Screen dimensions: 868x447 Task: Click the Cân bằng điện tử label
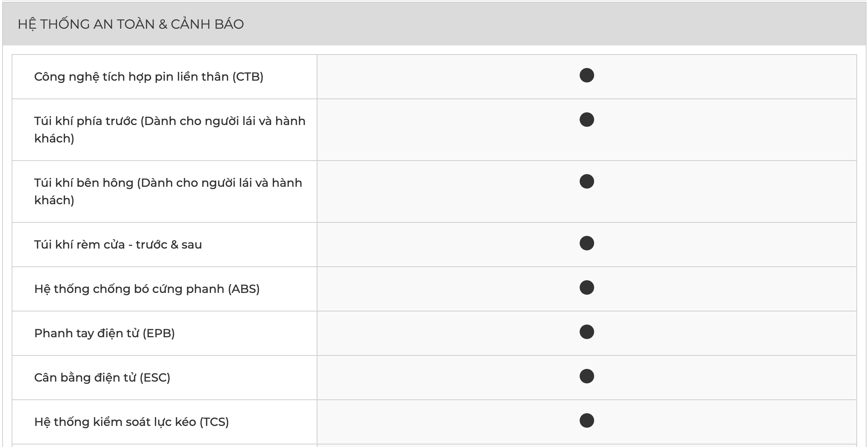click(85, 378)
